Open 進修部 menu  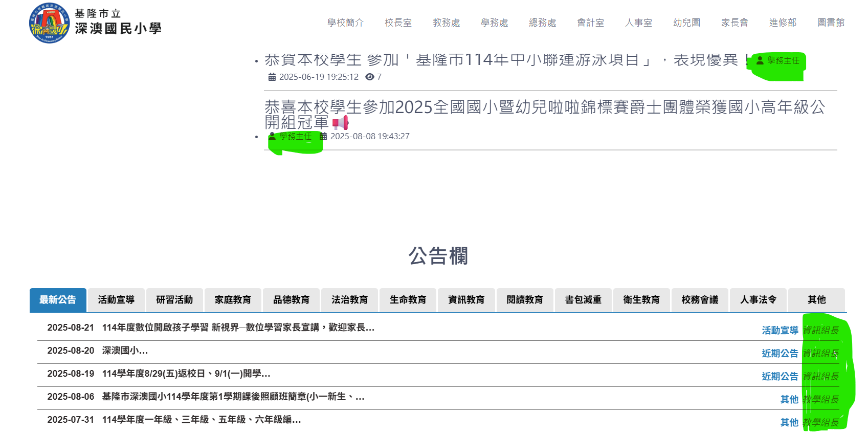(783, 23)
